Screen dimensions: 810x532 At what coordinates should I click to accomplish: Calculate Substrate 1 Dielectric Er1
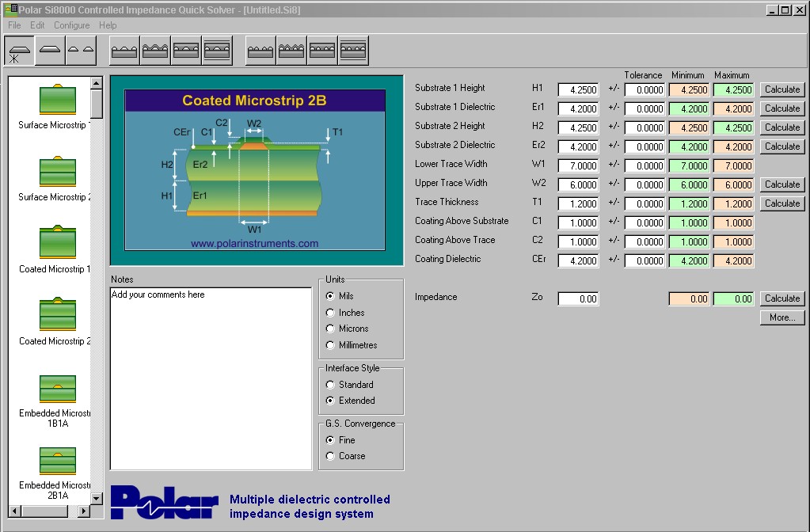[782, 108]
